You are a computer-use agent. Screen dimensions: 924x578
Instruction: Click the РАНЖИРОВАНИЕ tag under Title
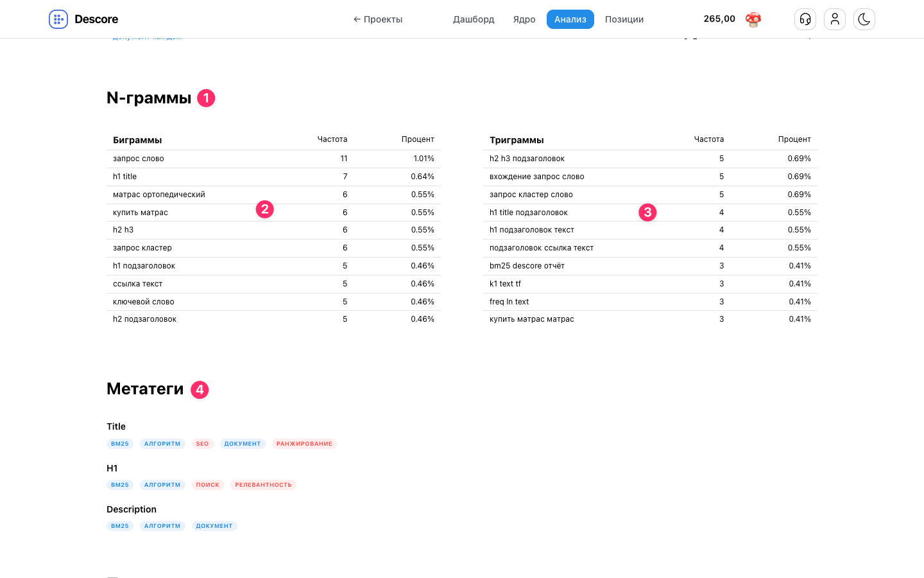tap(304, 444)
